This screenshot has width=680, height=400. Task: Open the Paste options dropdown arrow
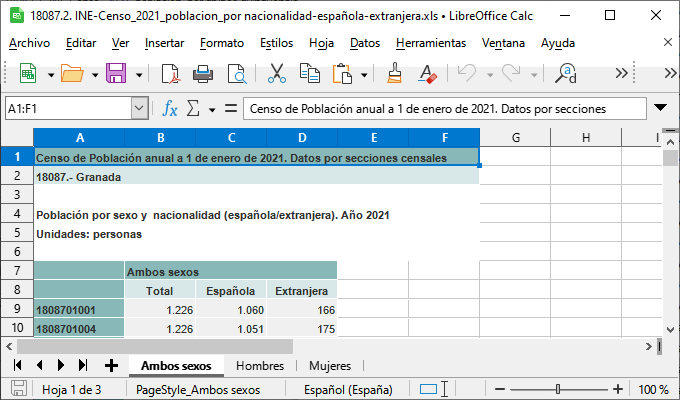pos(365,74)
